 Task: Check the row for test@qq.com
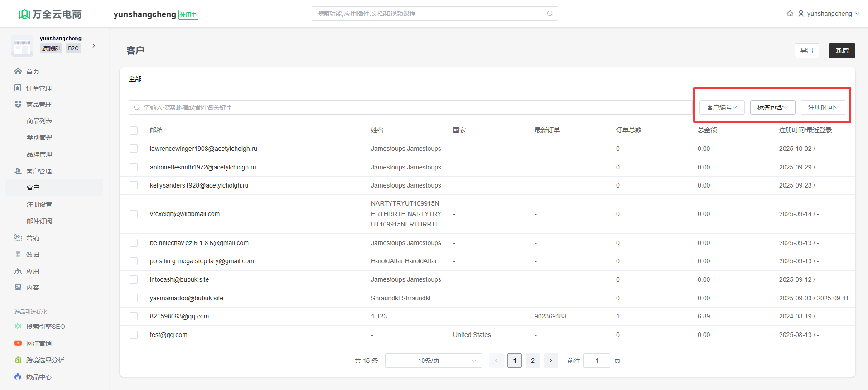click(134, 335)
